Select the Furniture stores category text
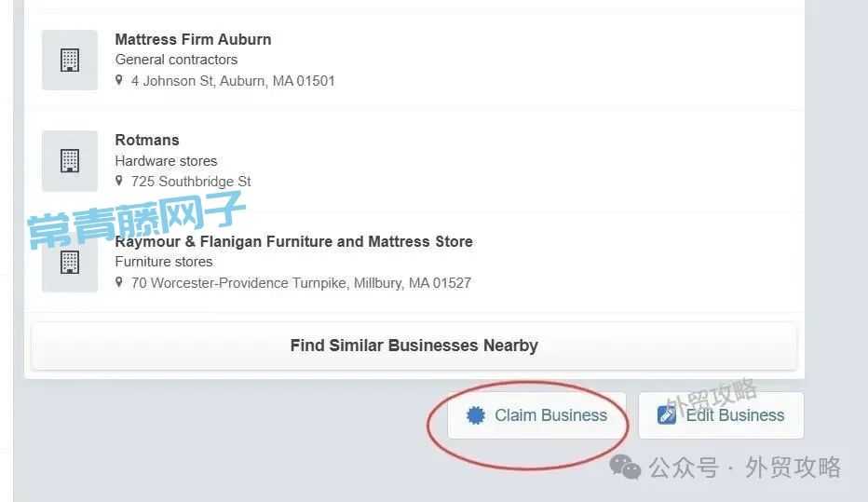 tap(164, 262)
